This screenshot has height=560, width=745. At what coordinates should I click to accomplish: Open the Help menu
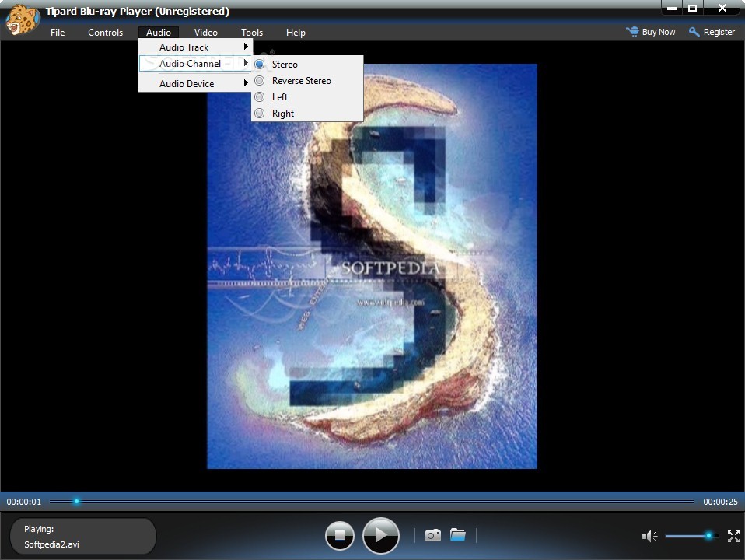(296, 33)
